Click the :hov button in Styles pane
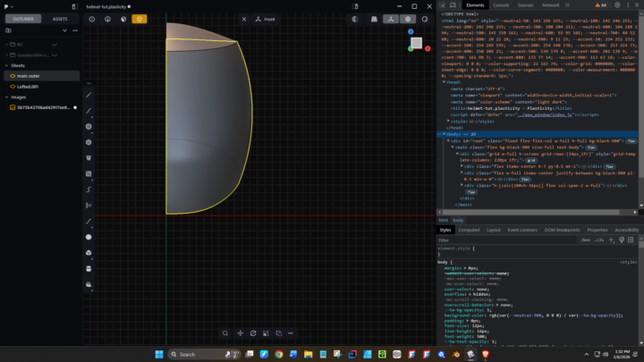Viewport: 644px width, 362px height. pyautogui.click(x=586, y=240)
